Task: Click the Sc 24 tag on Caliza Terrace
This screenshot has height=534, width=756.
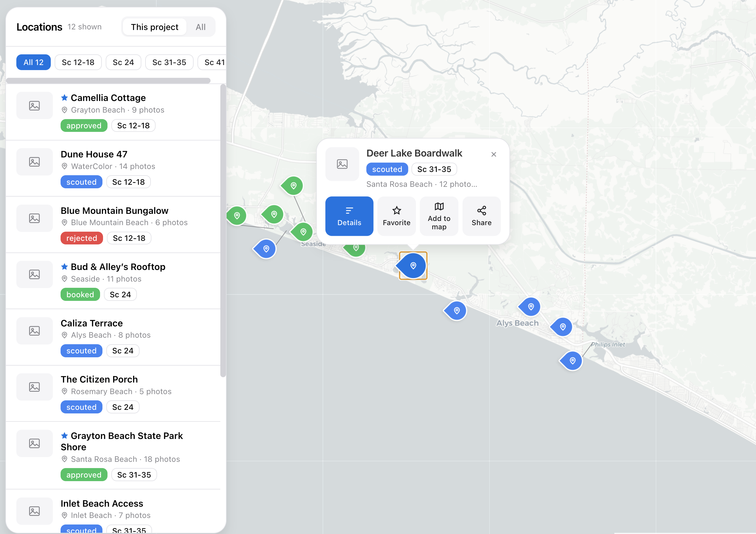Action: pyautogui.click(x=123, y=351)
